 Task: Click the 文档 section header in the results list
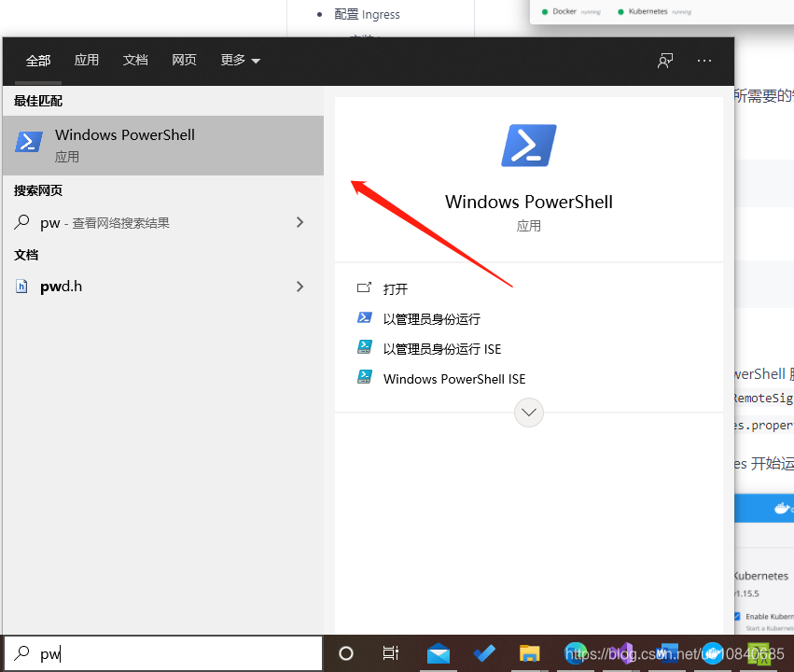[26, 255]
